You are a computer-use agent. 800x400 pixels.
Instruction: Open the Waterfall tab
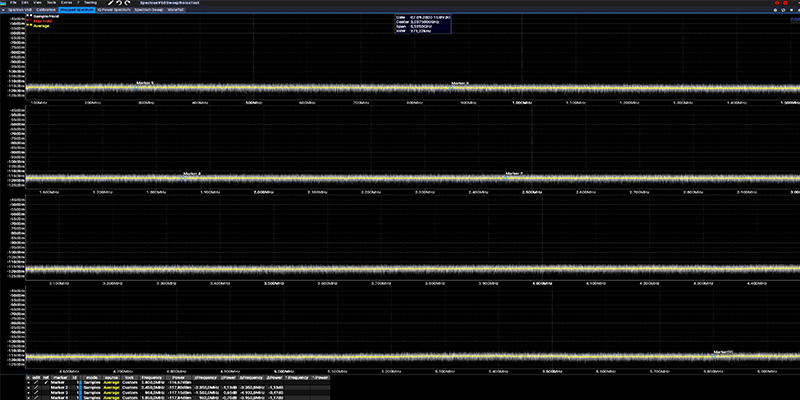point(176,10)
